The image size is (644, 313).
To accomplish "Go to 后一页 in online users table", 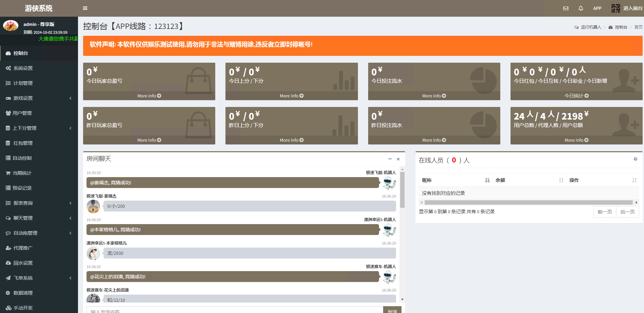I will [627, 212].
